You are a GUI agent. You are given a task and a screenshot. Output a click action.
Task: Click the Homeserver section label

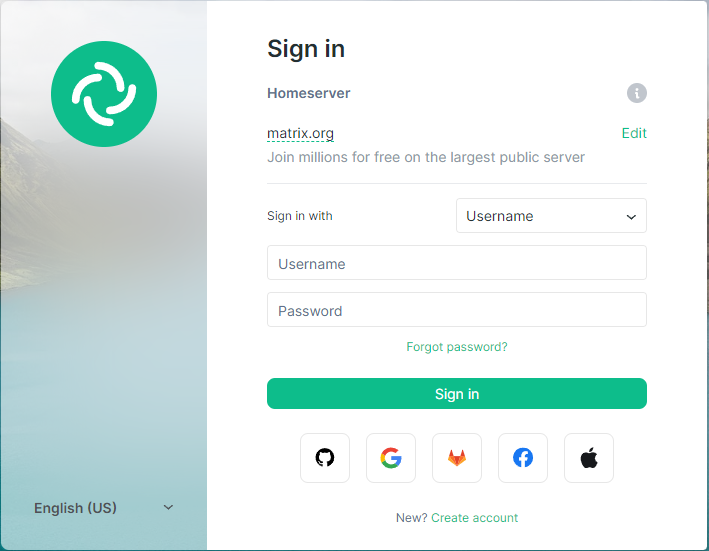point(308,93)
